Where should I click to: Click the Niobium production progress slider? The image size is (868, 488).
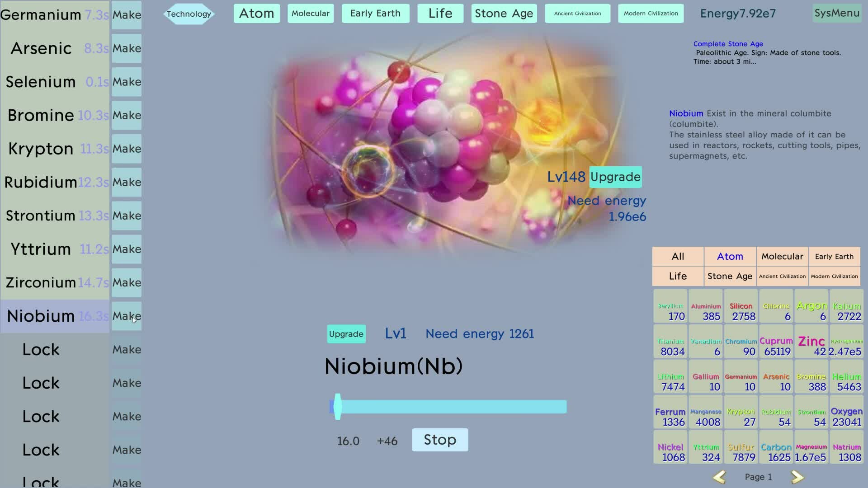click(448, 407)
